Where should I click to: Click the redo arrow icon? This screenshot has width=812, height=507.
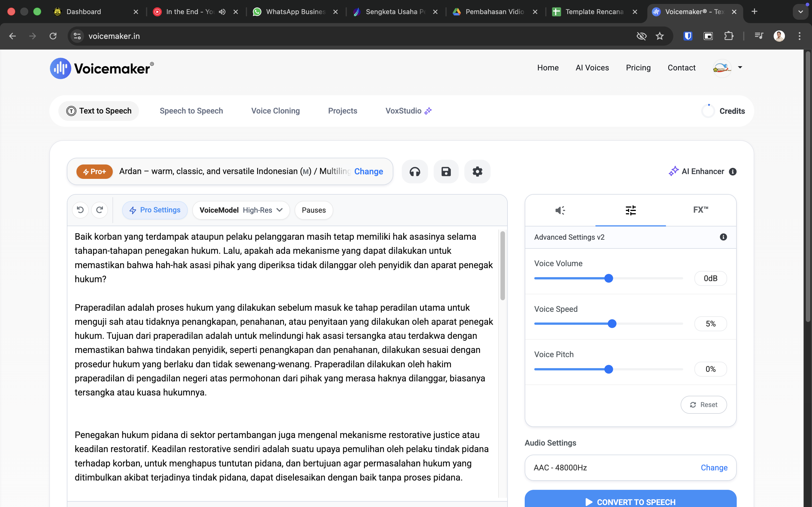(x=99, y=210)
